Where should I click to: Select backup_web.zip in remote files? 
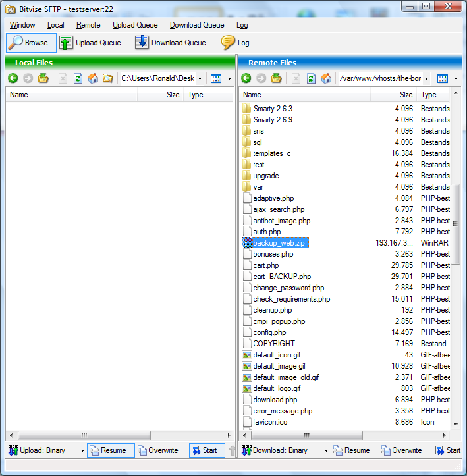coord(279,243)
